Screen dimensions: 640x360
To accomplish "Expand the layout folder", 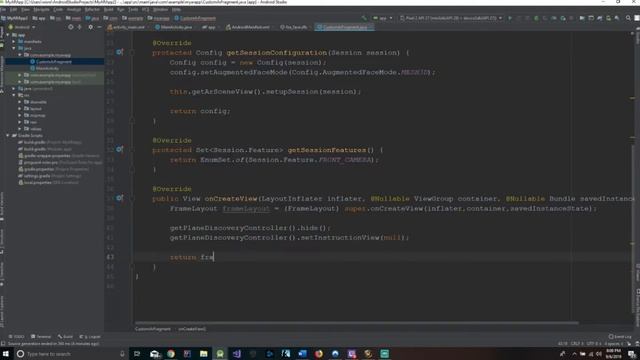I will [20, 109].
